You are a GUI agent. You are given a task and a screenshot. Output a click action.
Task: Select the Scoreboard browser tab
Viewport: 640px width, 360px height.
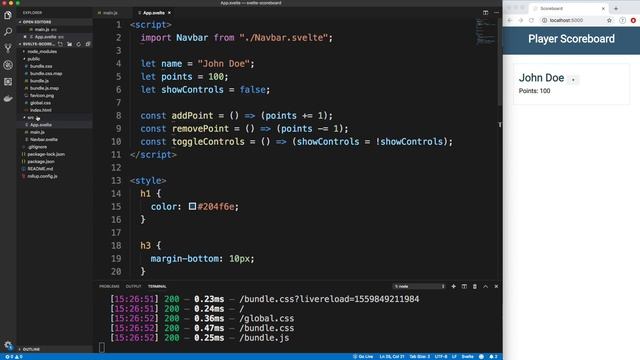point(568,9)
